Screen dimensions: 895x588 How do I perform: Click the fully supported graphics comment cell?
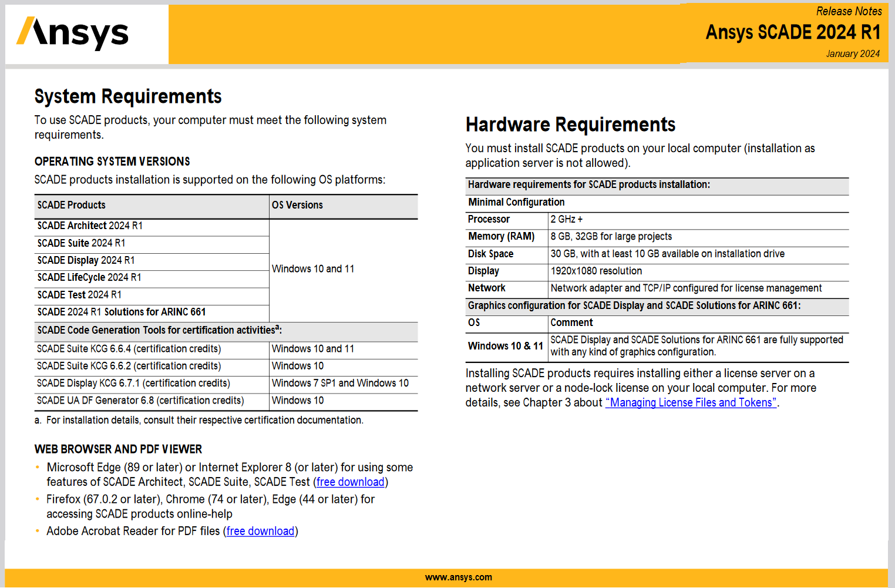click(698, 347)
